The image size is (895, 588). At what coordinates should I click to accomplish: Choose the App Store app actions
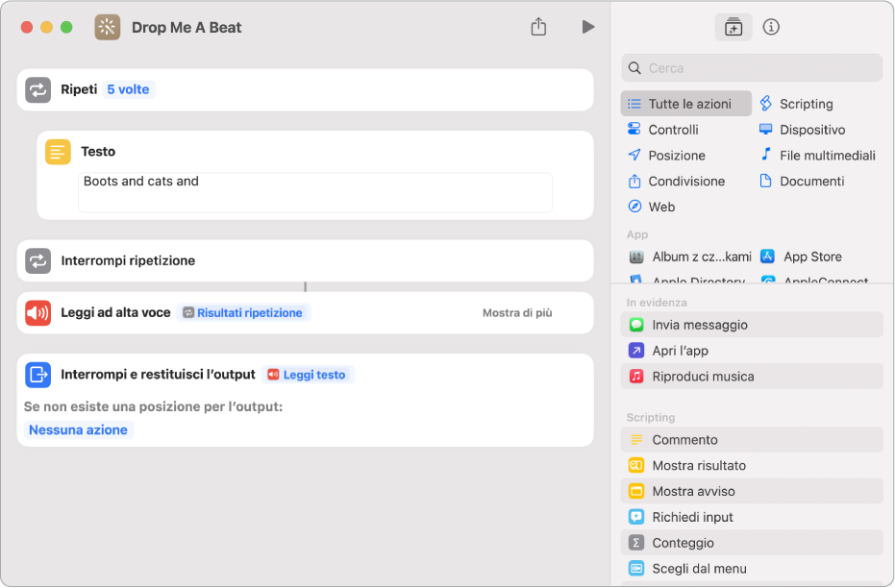801,257
